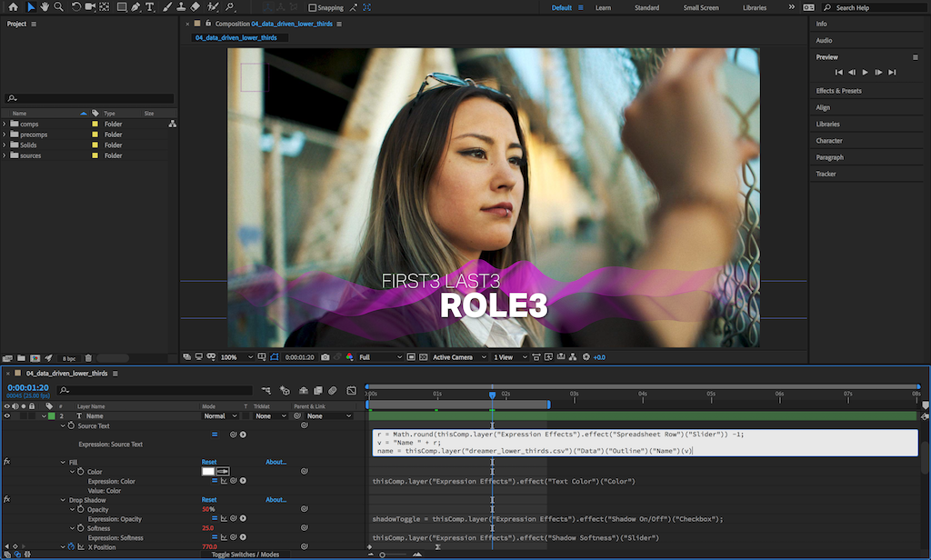Viewport: 931px width, 560px height.
Task: Create a new folder in Project panel
Action: tap(22, 358)
